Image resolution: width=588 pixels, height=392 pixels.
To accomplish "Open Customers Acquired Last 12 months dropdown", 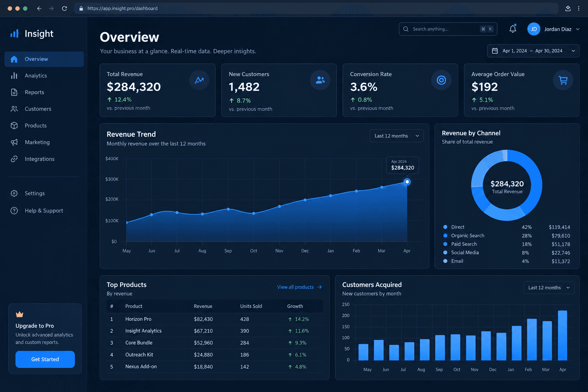I will click(x=549, y=287).
